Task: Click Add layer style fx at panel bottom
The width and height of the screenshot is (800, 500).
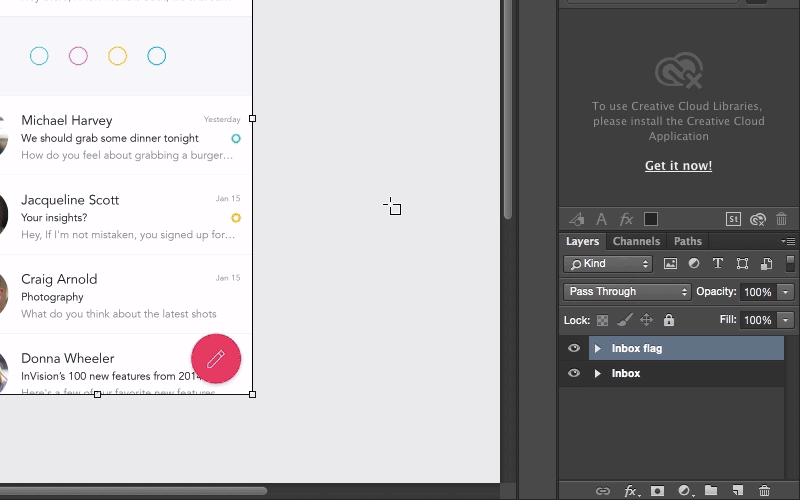Action: [631, 491]
